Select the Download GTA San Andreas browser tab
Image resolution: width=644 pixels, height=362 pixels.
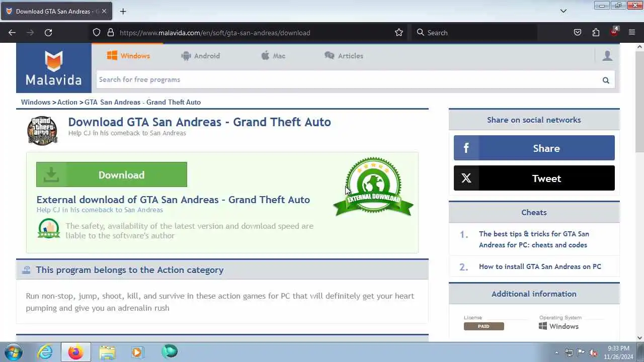click(56, 11)
